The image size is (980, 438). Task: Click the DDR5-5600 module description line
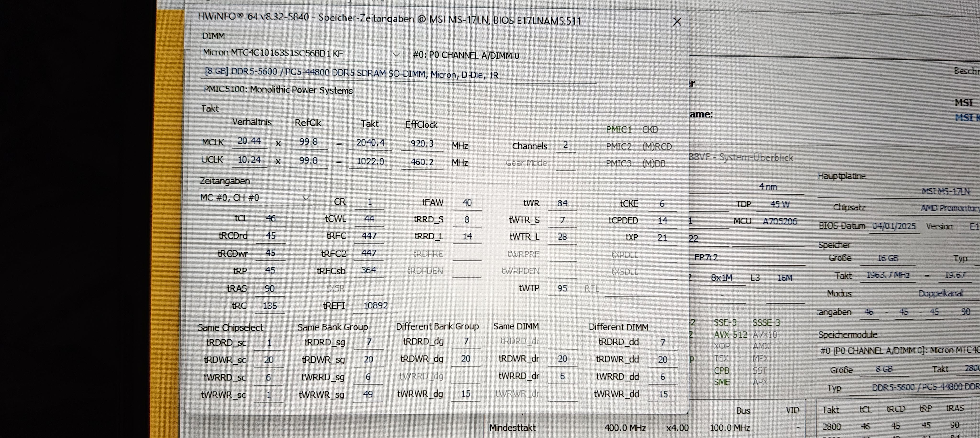351,73
